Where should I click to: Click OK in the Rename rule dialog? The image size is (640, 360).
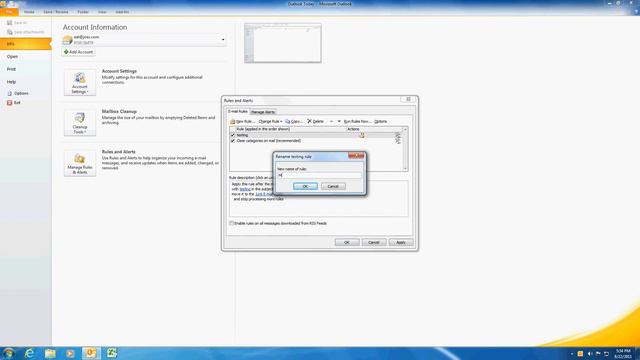coord(305,186)
